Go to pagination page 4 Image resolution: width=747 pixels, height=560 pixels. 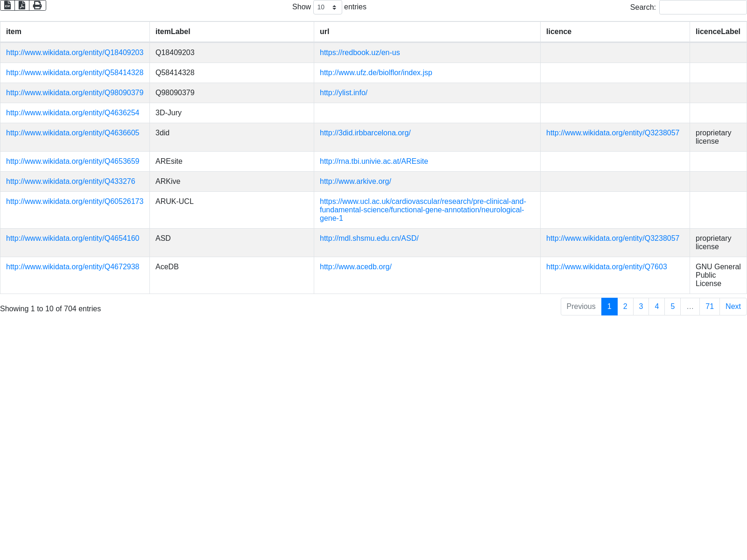[657, 307]
